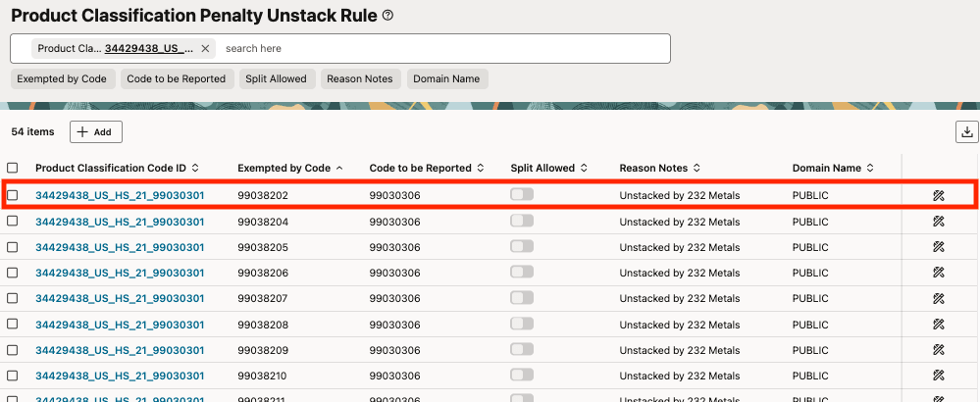Edit the row with code 99038204

938,221
